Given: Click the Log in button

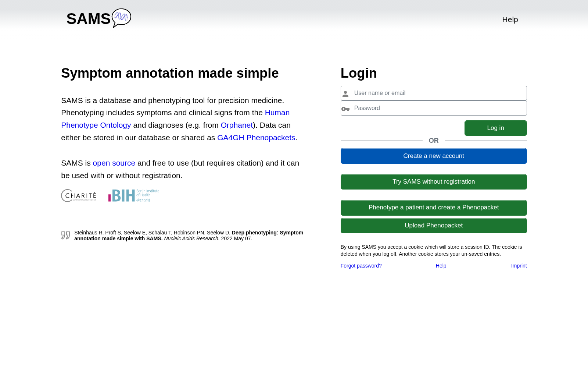Looking at the screenshot, I should point(496,128).
